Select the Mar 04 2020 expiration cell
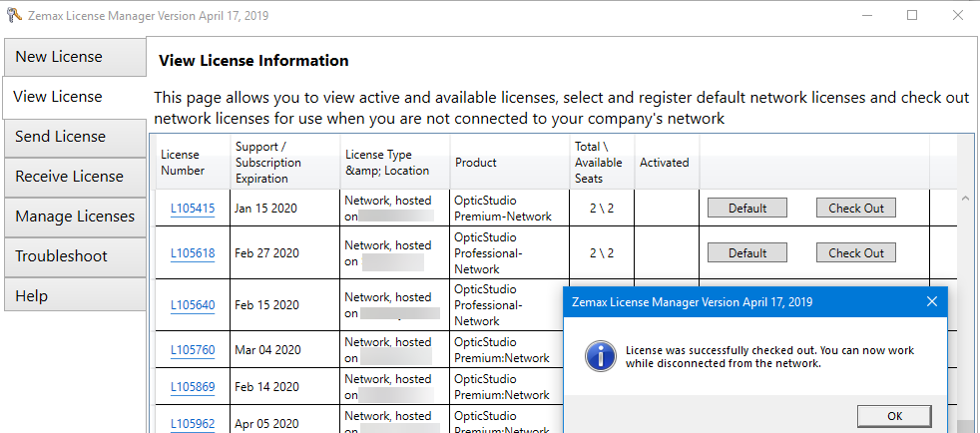This screenshot has height=433, width=980. point(285,350)
